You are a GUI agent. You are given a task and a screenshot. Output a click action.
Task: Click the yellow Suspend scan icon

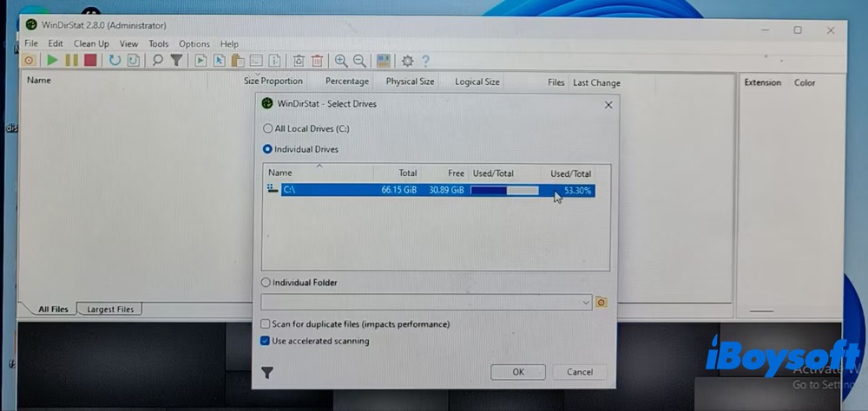pos(71,61)
